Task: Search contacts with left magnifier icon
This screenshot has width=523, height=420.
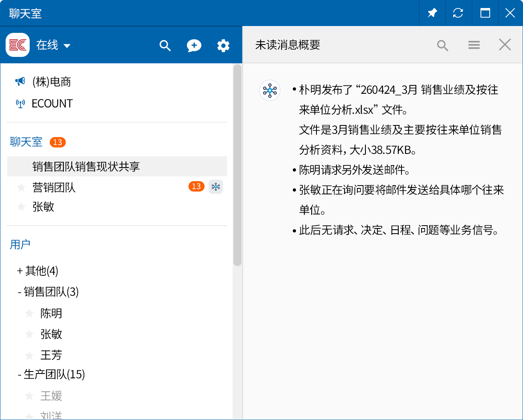Action: click(165, 45)
